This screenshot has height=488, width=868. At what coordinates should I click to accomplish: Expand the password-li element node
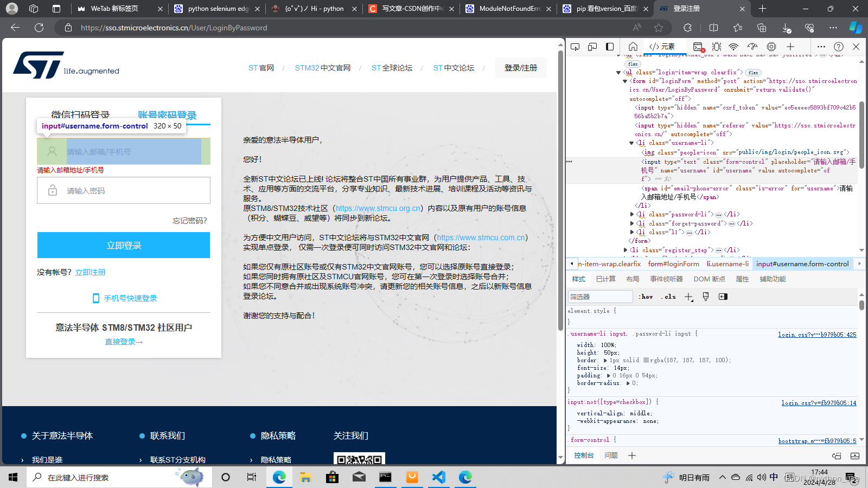(x=632, y=214)
